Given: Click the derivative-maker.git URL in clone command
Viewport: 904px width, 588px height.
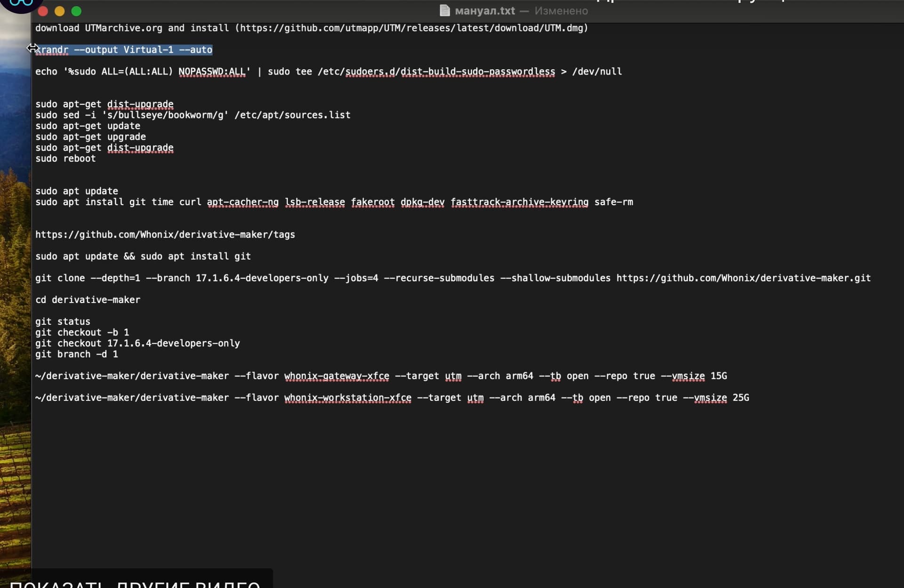Looking at the screenshot, I should click(x=743, y=278).
